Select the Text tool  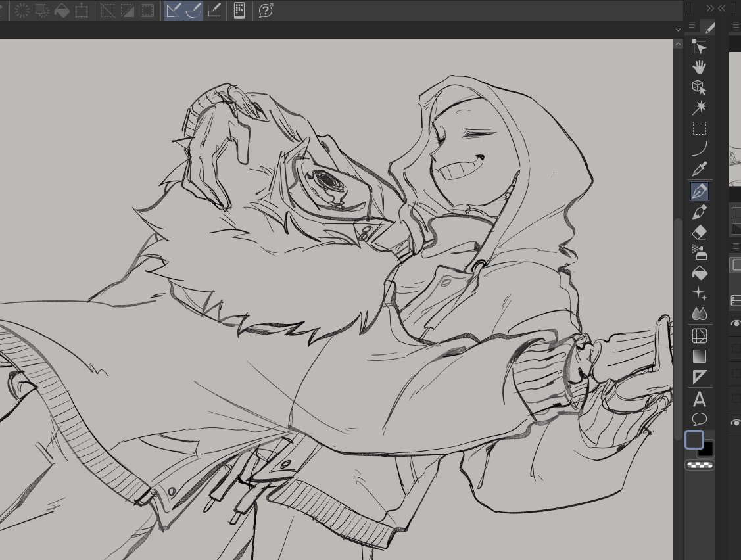pyautogui.click(x=699, y=400)
